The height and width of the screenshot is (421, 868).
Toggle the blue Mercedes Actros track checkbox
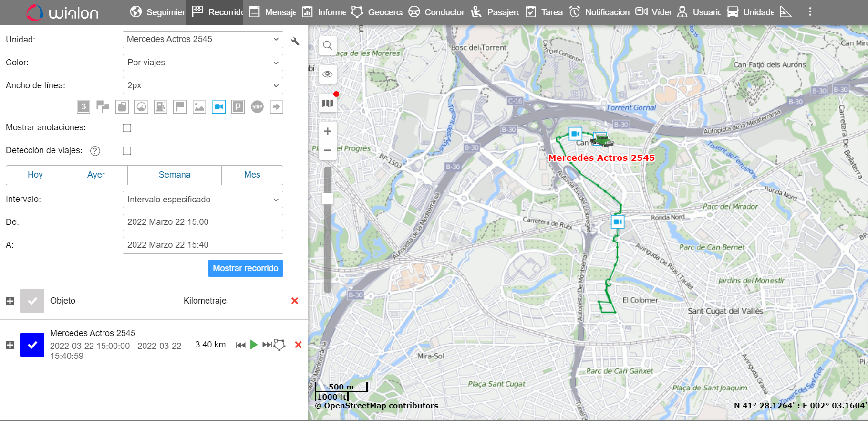32,345
